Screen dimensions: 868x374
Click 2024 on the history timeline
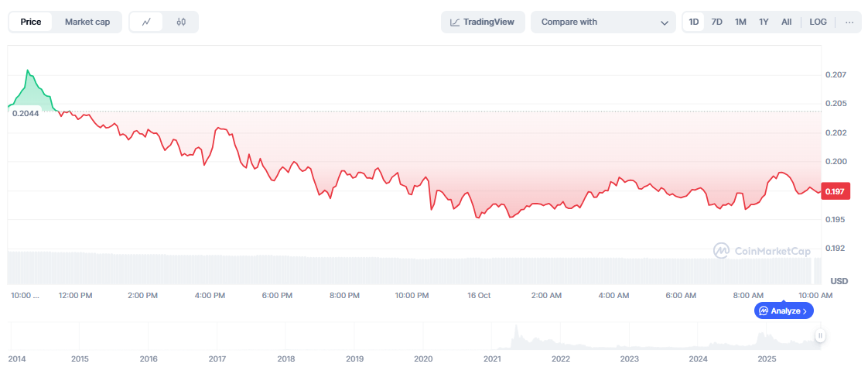(x=698, y=359)
